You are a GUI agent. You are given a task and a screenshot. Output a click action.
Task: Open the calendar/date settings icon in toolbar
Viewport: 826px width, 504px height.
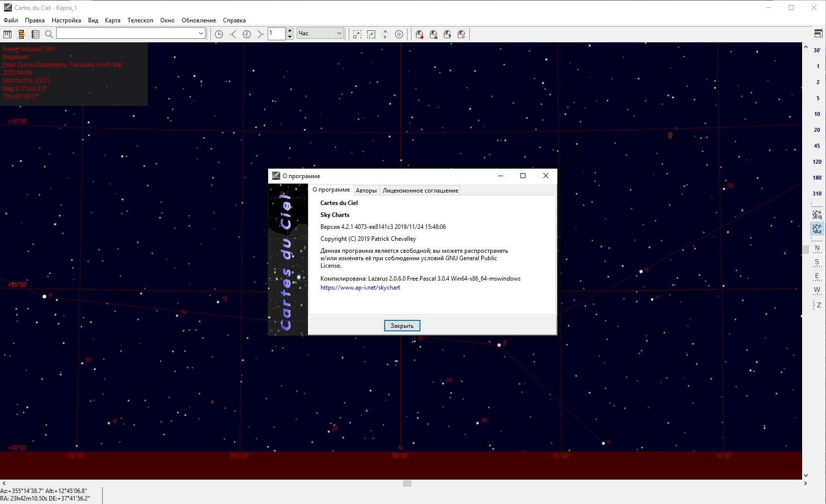click(7, 34)
